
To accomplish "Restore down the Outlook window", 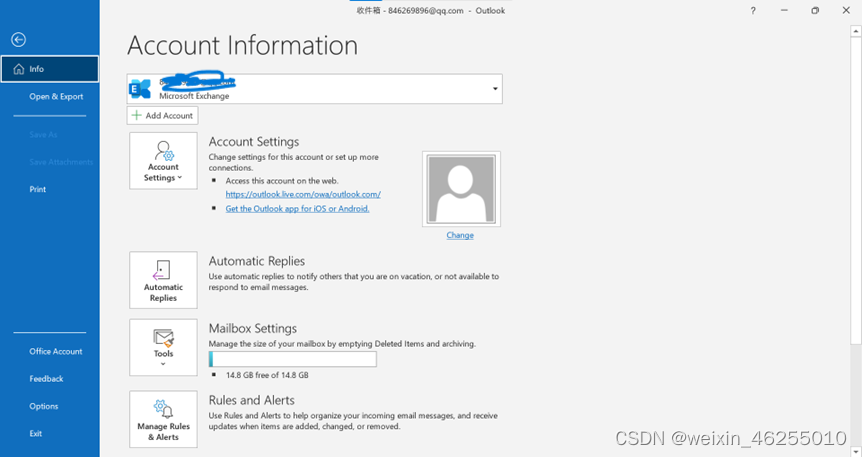I will pos(815,10).
